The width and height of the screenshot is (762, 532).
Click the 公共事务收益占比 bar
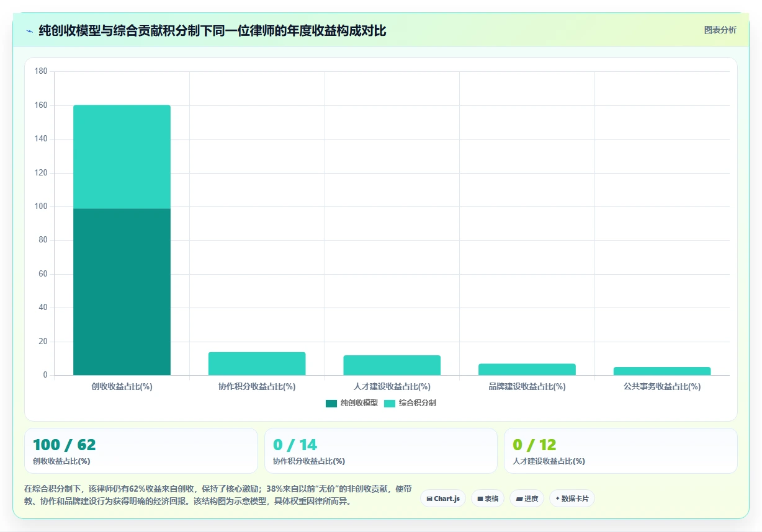coord(662,371)
